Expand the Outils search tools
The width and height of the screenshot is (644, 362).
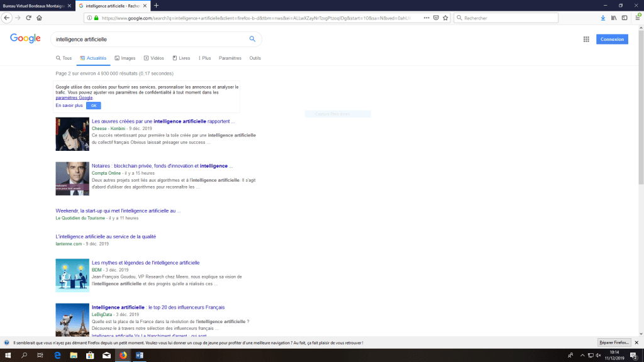[255, 58]
